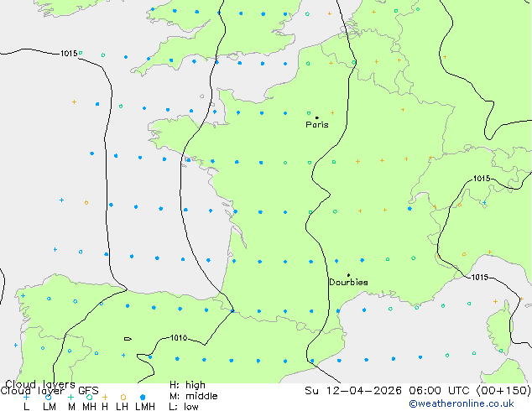The image size is (532, 411).
Task: Click the blue open-circle LM legend symbol
Action: click(x=48, y=397)
